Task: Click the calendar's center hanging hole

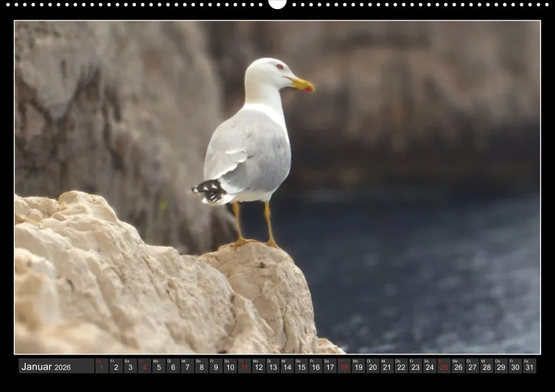Action: point(277,3)
